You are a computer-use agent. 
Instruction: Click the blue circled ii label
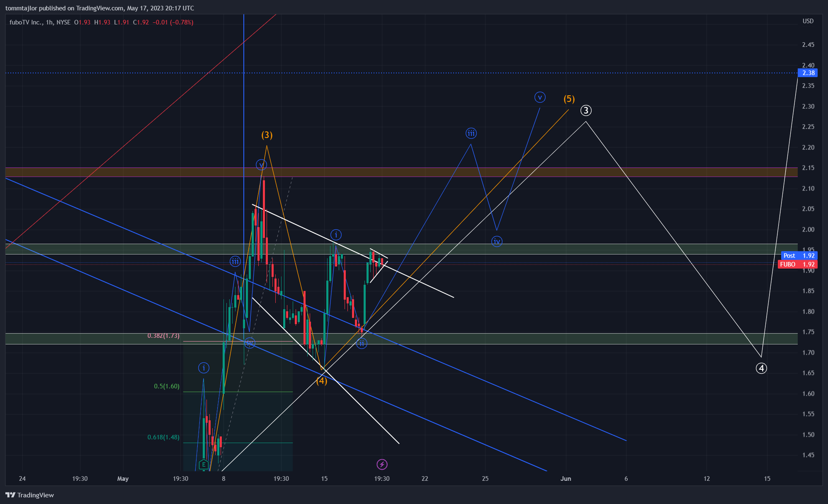click(x=362, y=343)
